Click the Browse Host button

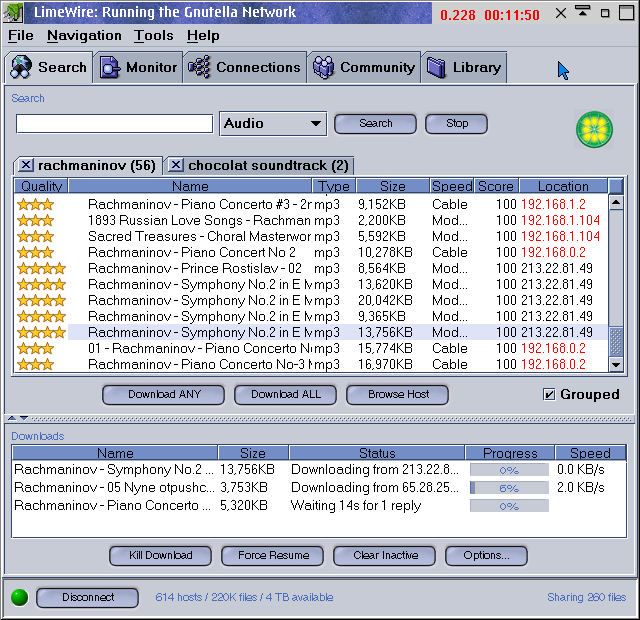398,394
